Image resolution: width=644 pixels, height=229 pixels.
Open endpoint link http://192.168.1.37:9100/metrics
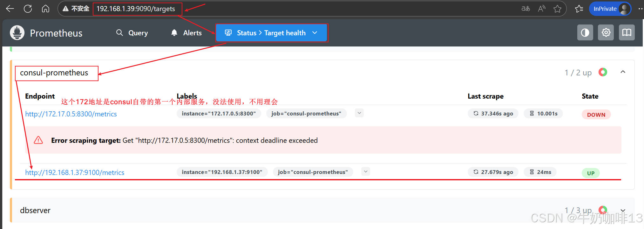tap(75, 172)
